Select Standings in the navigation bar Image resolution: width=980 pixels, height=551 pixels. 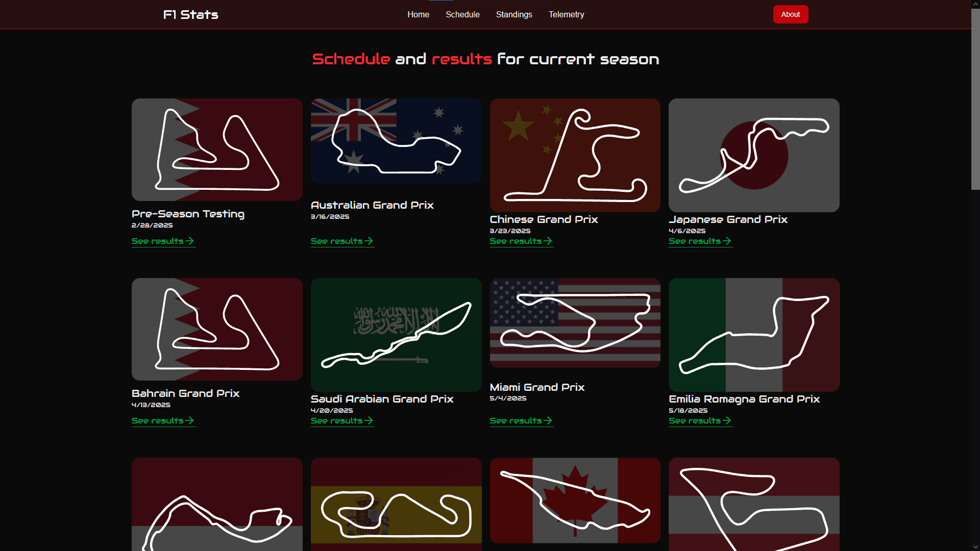coord(514,14)
